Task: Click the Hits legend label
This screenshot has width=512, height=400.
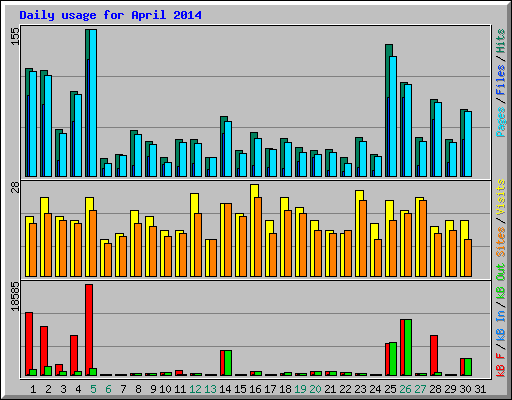Action: (501, 41)
